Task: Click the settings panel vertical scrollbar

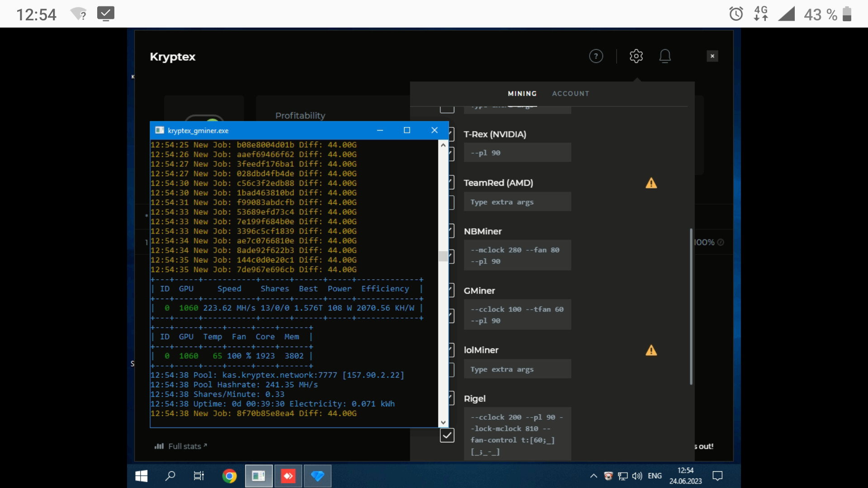Action: [691, 307]
